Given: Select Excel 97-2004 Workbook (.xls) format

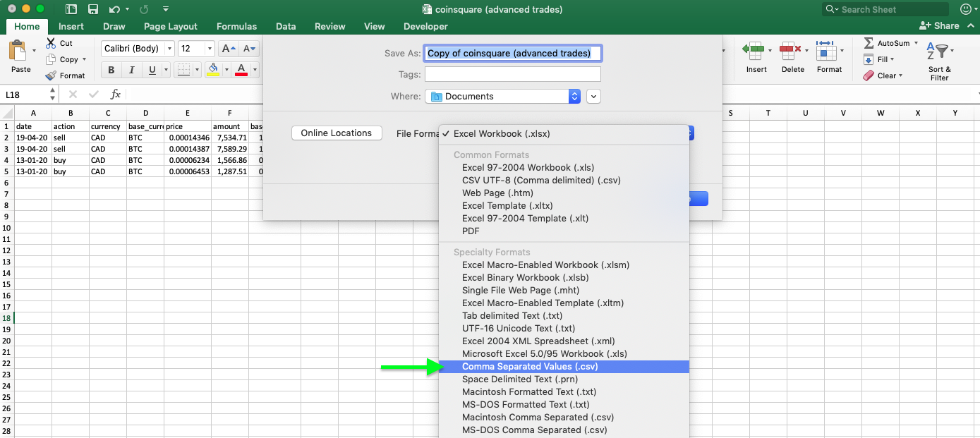Looking at the screenshot, I should point(564,168).
